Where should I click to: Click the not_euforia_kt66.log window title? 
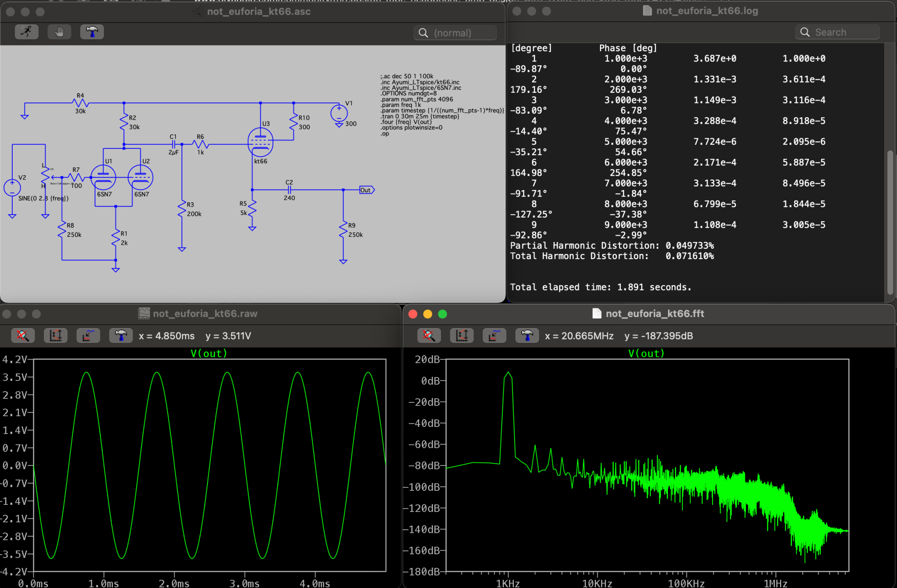[707, 11]
